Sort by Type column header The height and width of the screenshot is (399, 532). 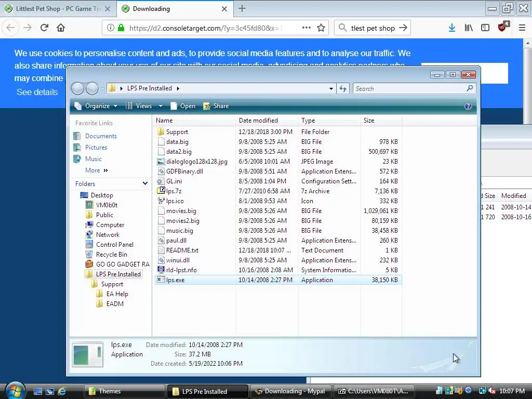click(329, 121)
